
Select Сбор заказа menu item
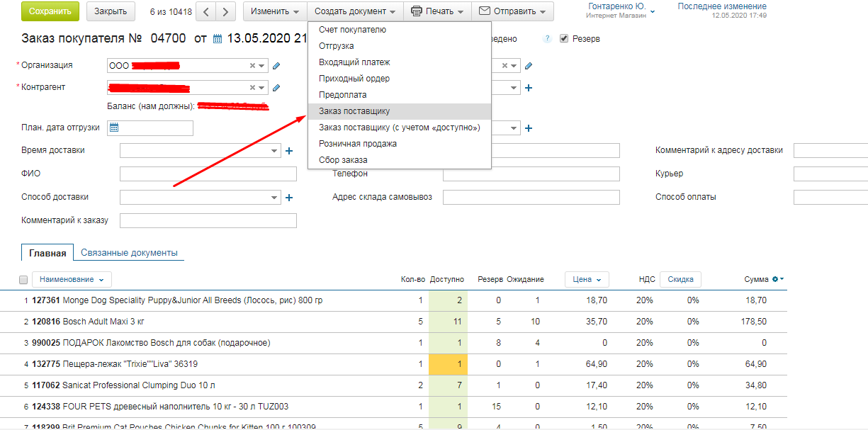point(399,160)
